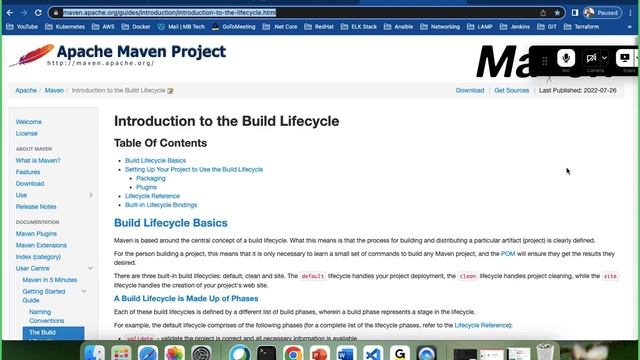Share this page via the address bar icon

(543, 13)
